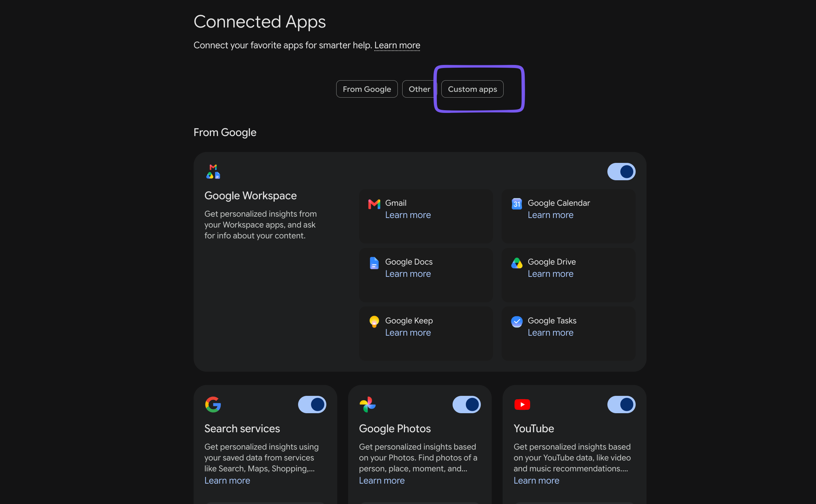Open Learn more in Search services card
The height and width of the screenshot is (504, 816).
pyautogui.click(x=227, y=481)
